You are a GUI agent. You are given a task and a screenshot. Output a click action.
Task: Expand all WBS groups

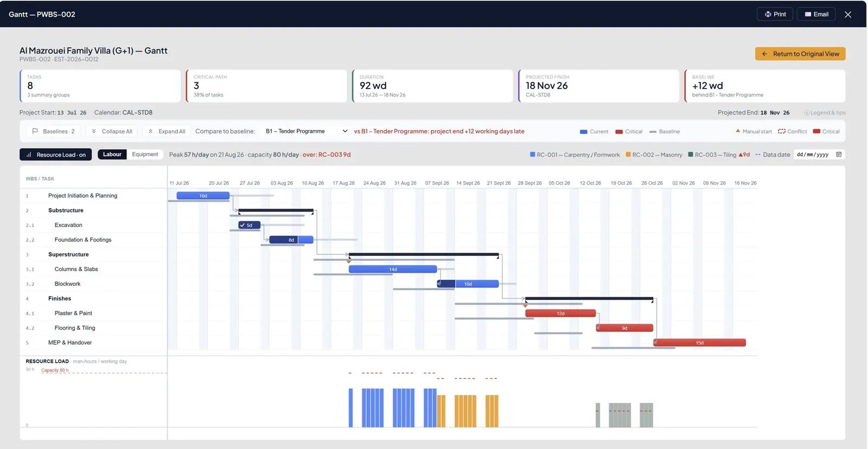coord(167,131)
